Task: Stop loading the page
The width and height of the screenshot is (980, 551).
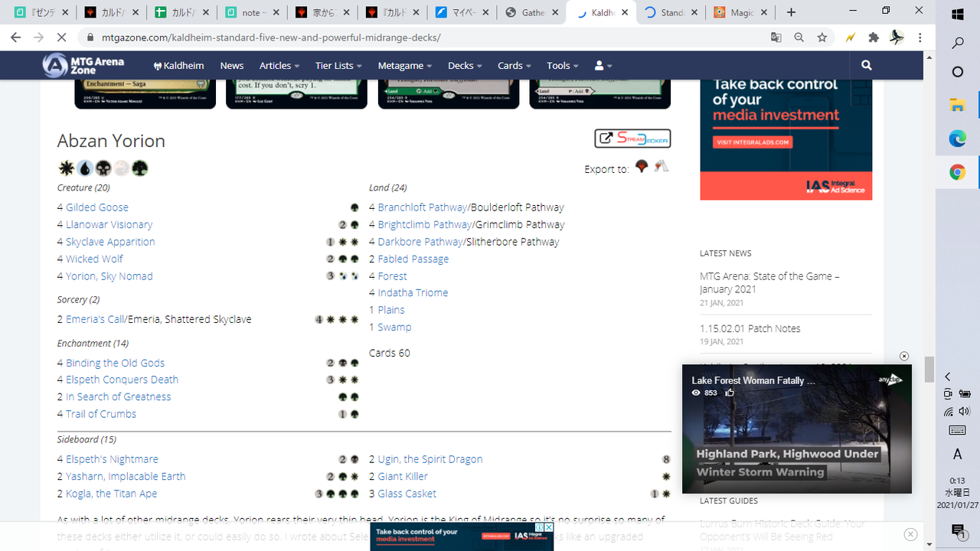Action: pyautogui.click(x=62, y=37)
